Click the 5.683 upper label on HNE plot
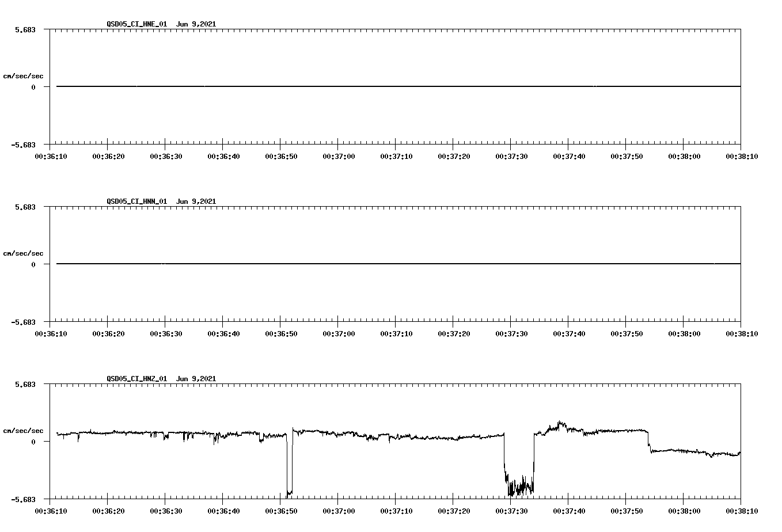Viewport: 782px width, 532px height. coord(25,29)
